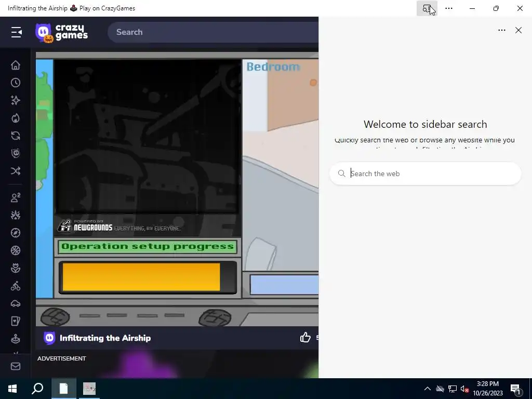Open taskbar clock and date
Screen dimensions: 532x399
point(488,389)
